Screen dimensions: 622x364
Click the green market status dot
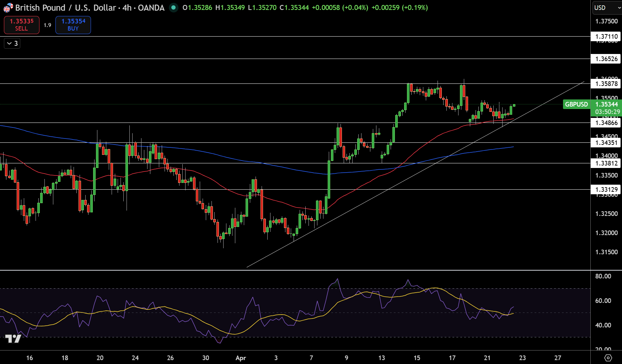pyautogui.click(x=173, y=7)
